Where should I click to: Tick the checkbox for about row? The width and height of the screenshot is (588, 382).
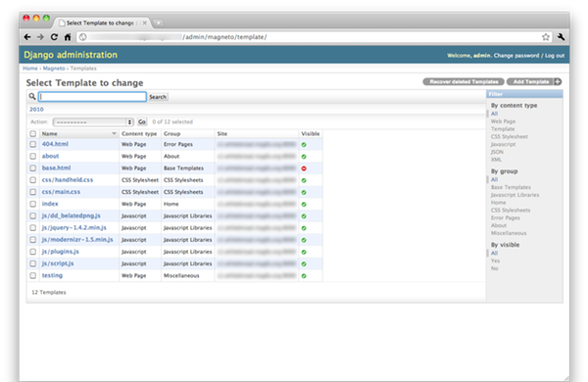33,157
